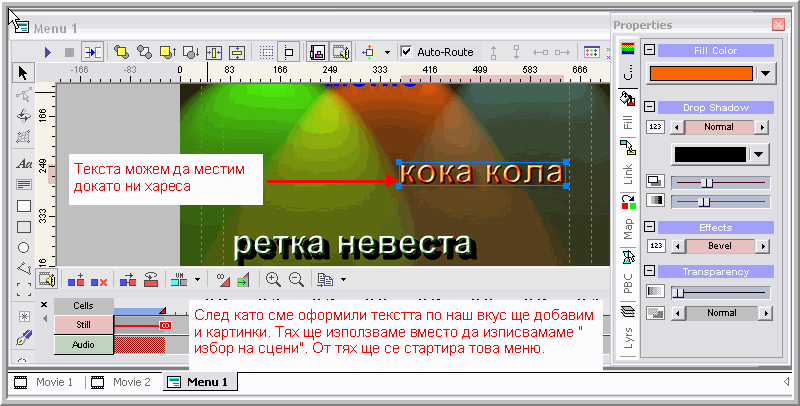This screenshot has width=800, height=406.
Task: Click the colored dots grid icon in the toolbar
Action: pyautogui.click(x=591, y=52)
